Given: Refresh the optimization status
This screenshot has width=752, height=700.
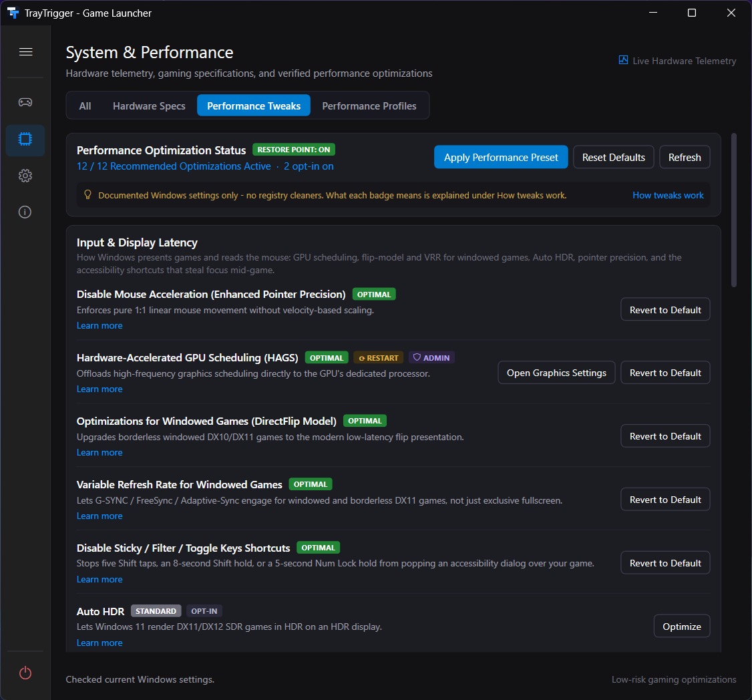Looking at the screenshot, I should [685, 158].
